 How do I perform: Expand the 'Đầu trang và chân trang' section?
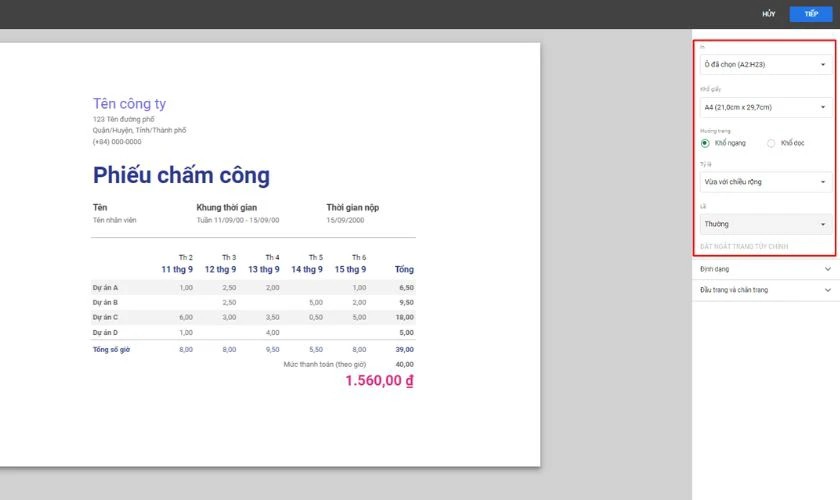(766, 290)
